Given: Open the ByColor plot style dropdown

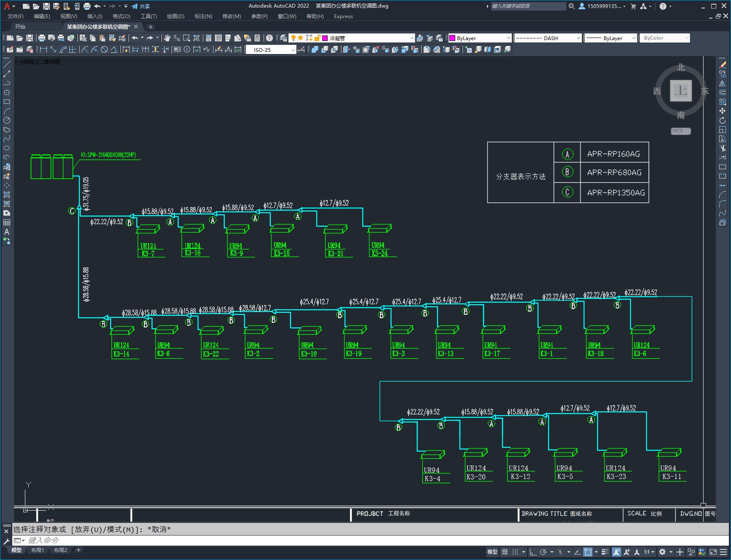Looking at the screenshot, I should (x=687, y=38).
